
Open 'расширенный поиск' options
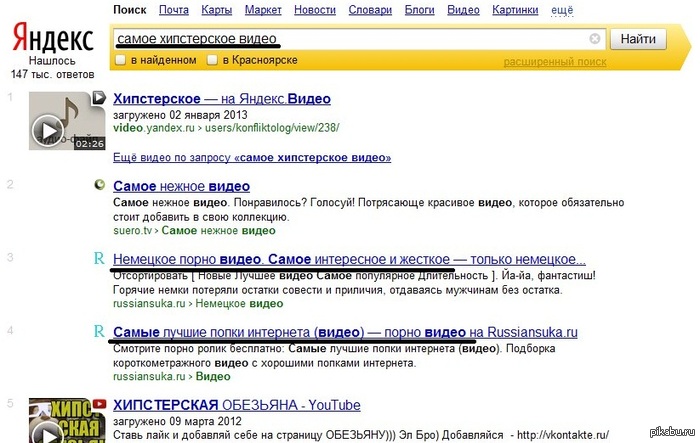pos(555,61)
